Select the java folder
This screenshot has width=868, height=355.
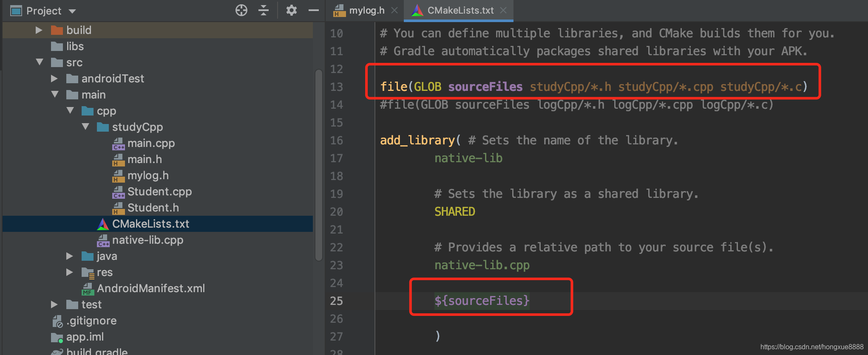point(158,256)
